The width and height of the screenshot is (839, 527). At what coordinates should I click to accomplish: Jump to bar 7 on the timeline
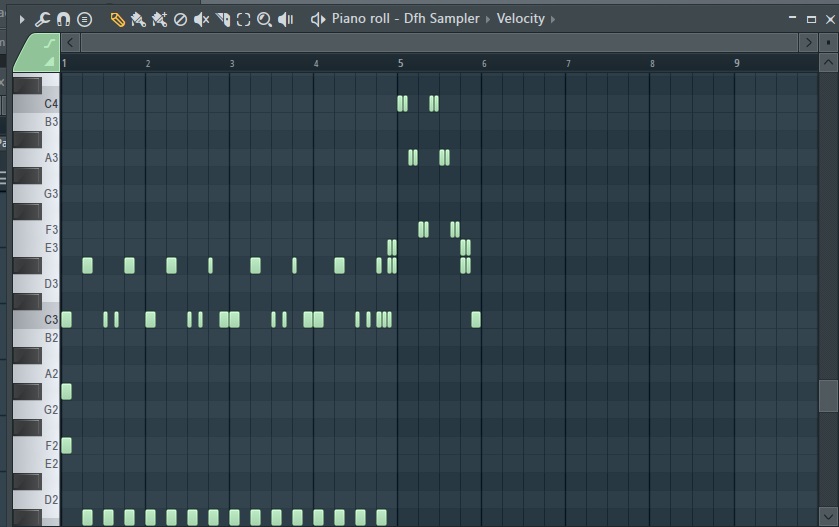568,64
